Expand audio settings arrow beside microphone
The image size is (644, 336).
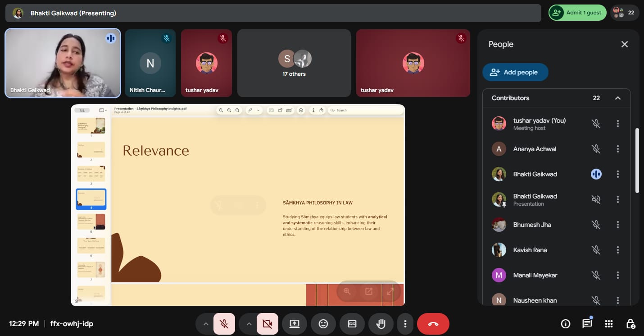point(205,324)
